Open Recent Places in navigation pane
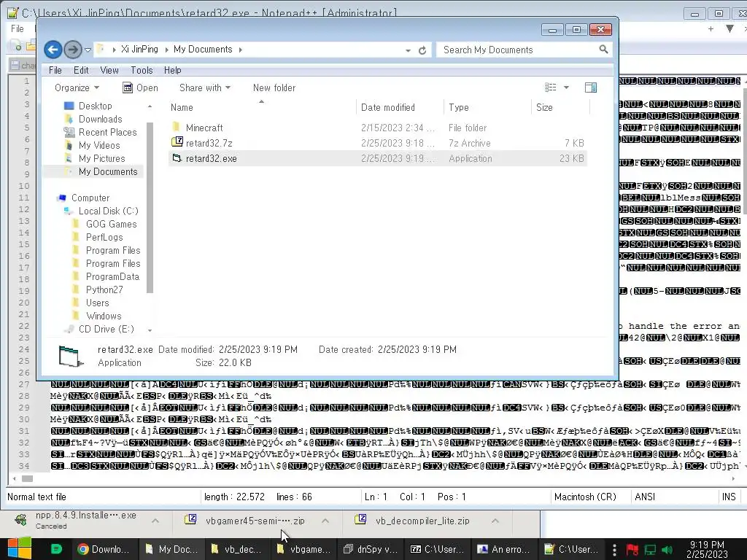Image resolution: width=747 pixels, height=560 pixels. pos(107,132)
